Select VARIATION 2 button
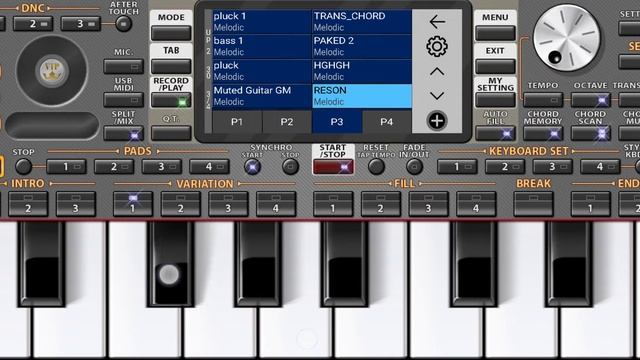 point(180,204)
